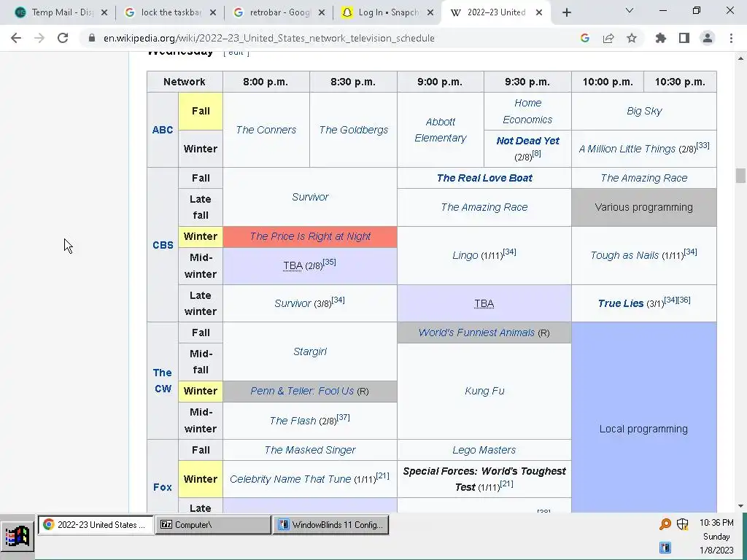Click the WindowBlinds tray icon
Screen dimensions: 747x560
(x=665, y=548)
